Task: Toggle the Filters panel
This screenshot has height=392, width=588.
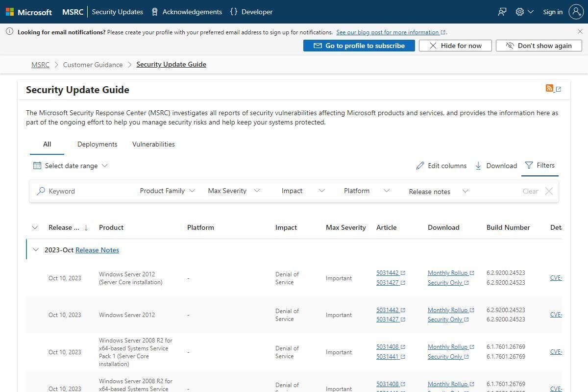Action: (x=540, y=165)
